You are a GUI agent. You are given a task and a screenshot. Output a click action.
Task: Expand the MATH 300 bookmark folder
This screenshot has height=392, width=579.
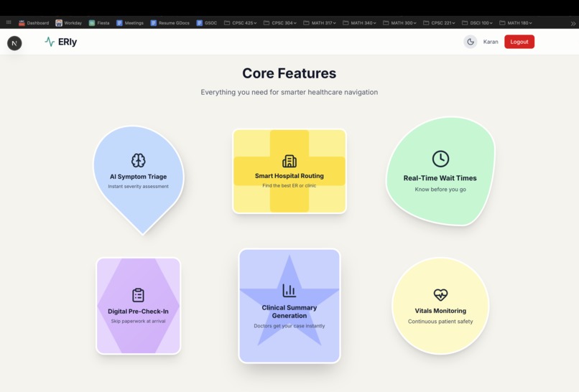(399, 23)
